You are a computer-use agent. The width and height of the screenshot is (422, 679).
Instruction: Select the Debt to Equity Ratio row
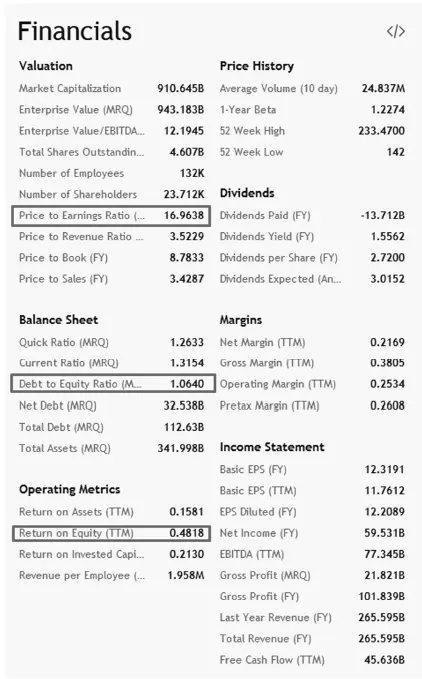[x=113, y=384]
